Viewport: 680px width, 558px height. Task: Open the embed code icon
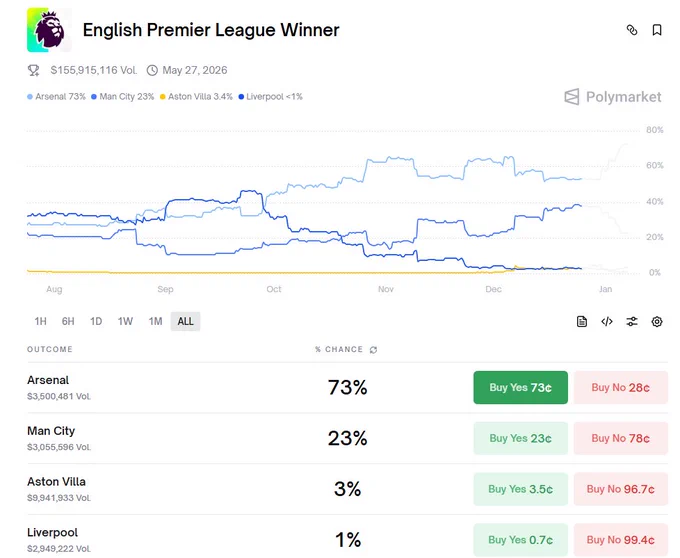coord(607,322)
